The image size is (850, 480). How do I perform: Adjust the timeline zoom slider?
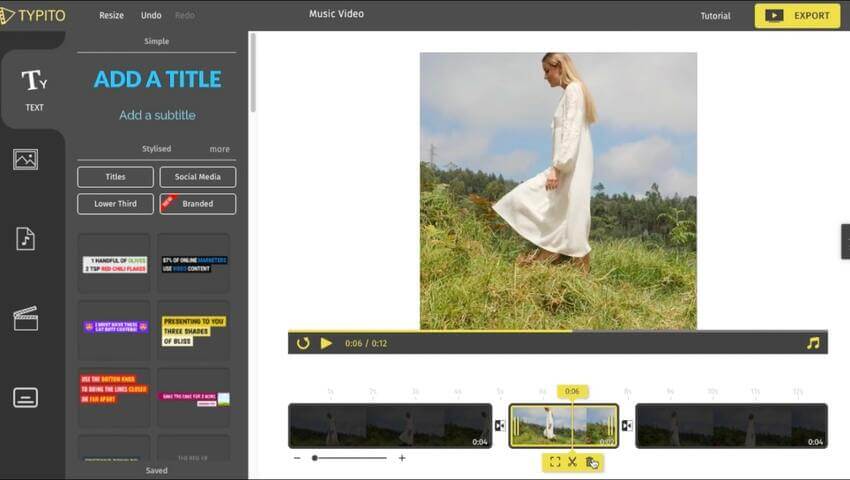click(x=314, y=458)
